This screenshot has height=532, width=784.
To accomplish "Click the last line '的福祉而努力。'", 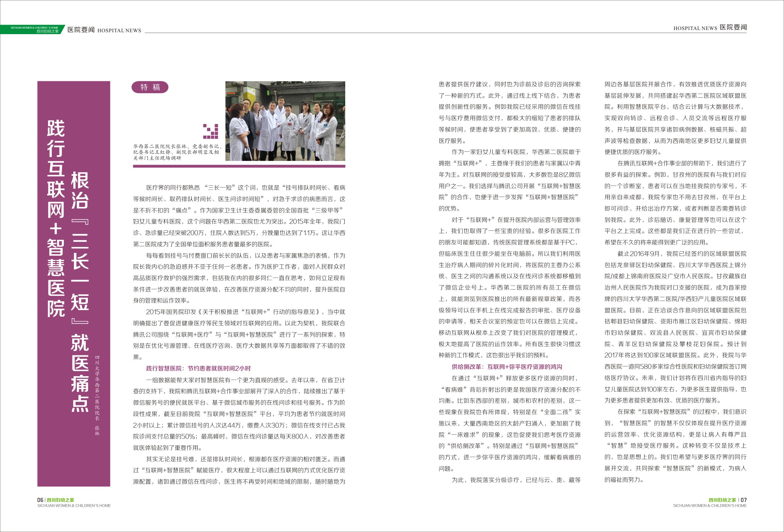I will [624, 480].
